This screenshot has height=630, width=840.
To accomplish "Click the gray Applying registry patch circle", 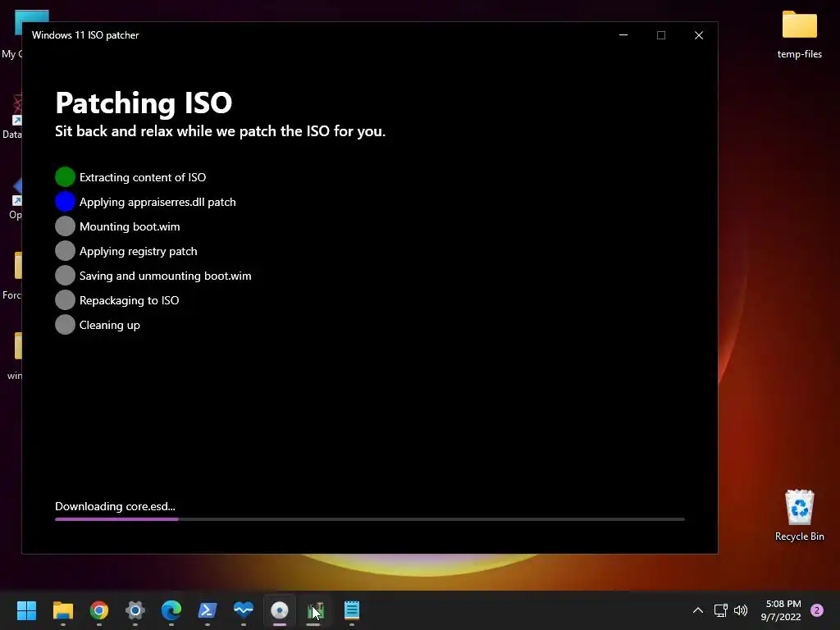I will point(65,251).
